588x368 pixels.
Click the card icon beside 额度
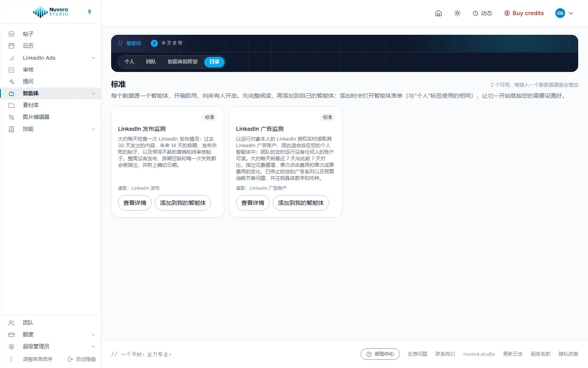click(x=11, y=334)
